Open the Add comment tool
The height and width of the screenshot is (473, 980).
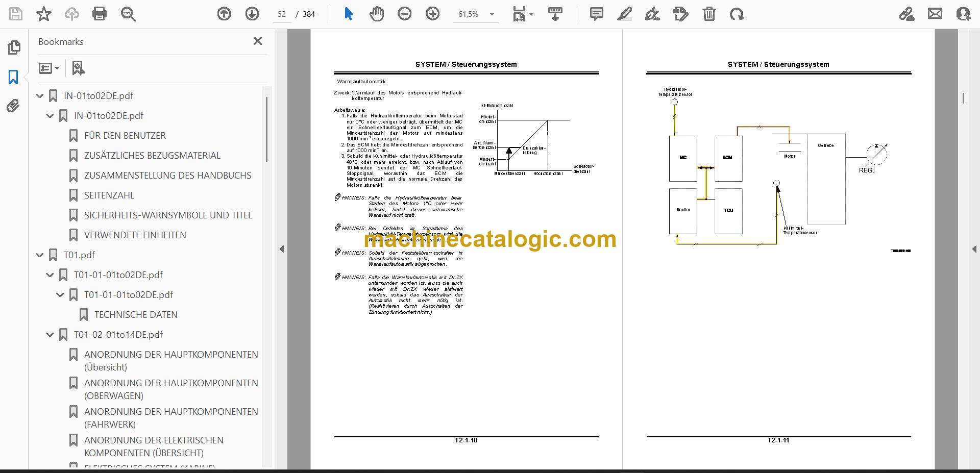596,14
